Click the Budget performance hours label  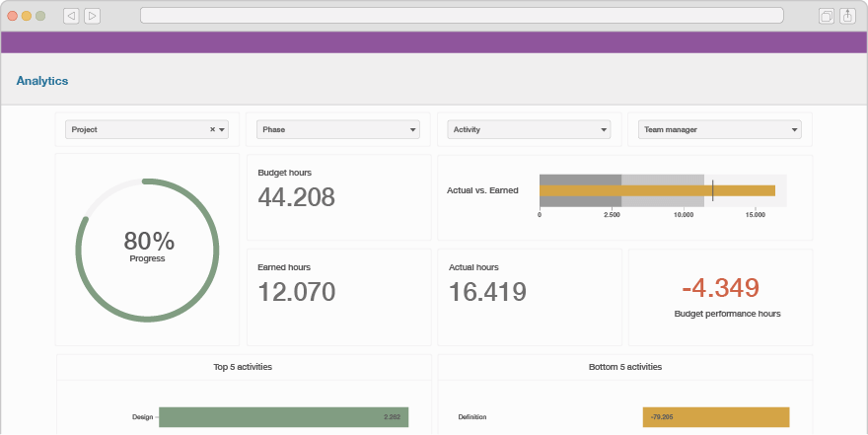click(727, 314)
